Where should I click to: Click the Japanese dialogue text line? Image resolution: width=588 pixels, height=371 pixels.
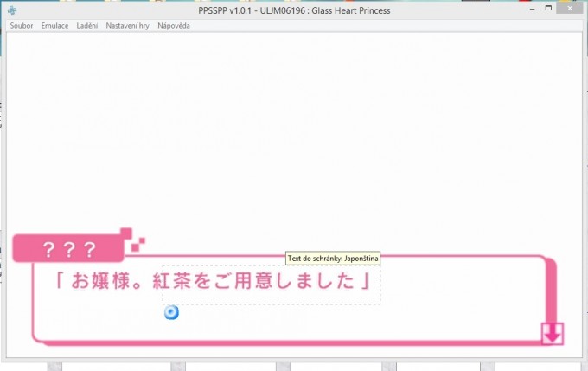click(x=212, y=280)
